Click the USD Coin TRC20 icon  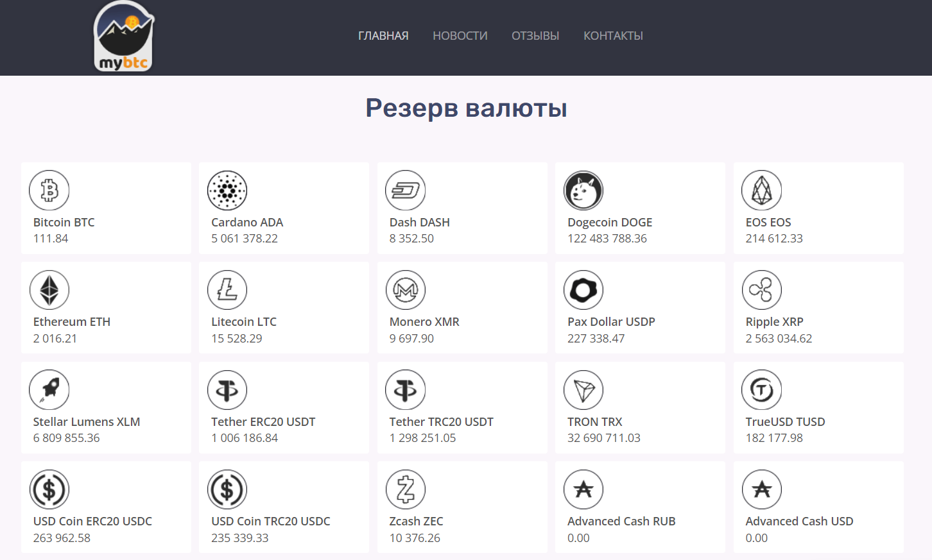coord(227,489)
